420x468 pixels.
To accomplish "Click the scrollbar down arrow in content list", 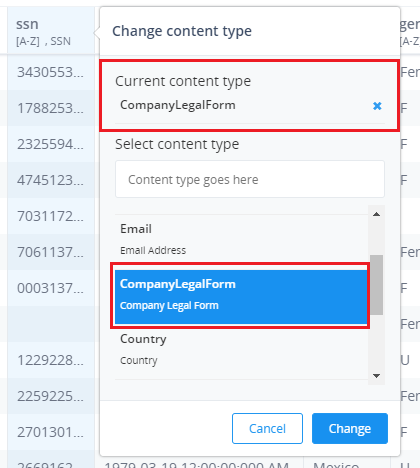I will point(376,376).
